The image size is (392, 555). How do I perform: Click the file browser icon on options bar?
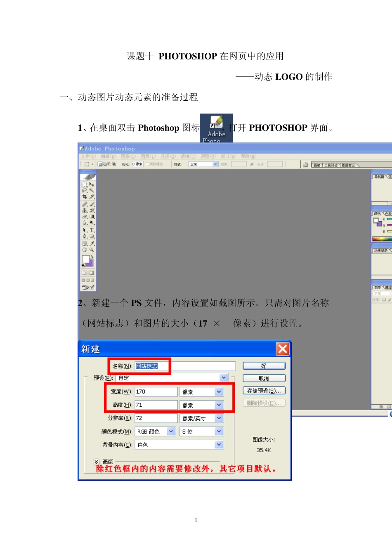click(305, 164)
